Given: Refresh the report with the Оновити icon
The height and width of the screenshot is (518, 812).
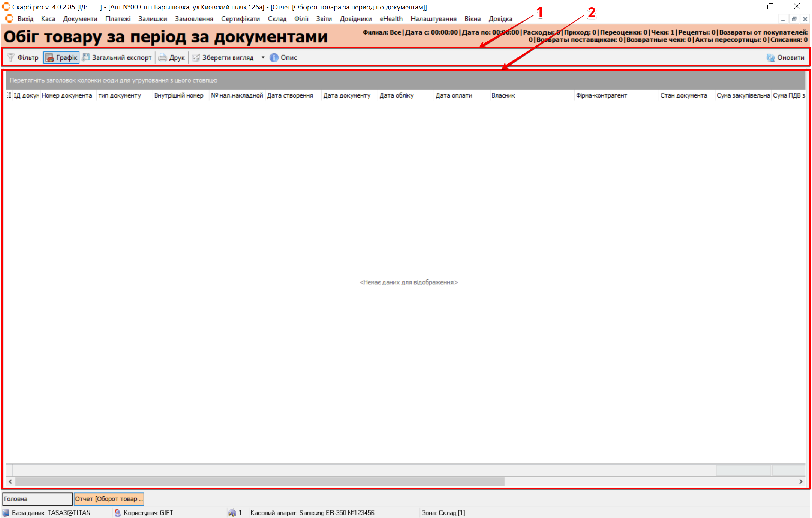Looking at the screenshot, I should (x=770, y=57).
